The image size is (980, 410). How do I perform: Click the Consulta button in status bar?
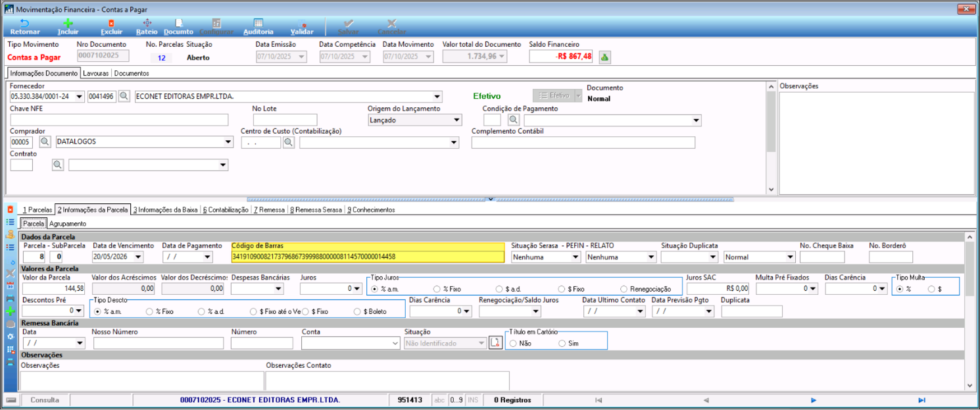45,400
